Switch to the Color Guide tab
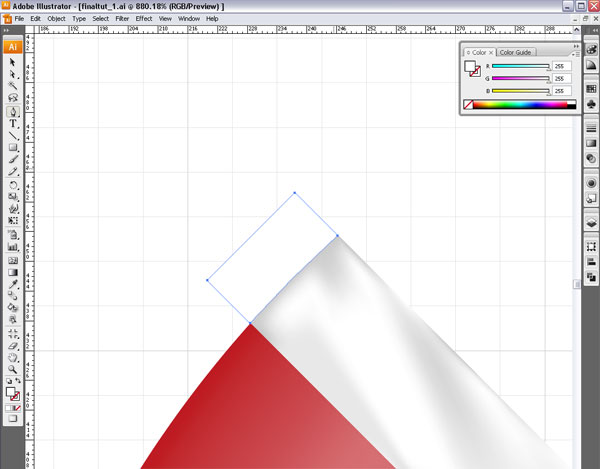 click(x=515, y=52)
